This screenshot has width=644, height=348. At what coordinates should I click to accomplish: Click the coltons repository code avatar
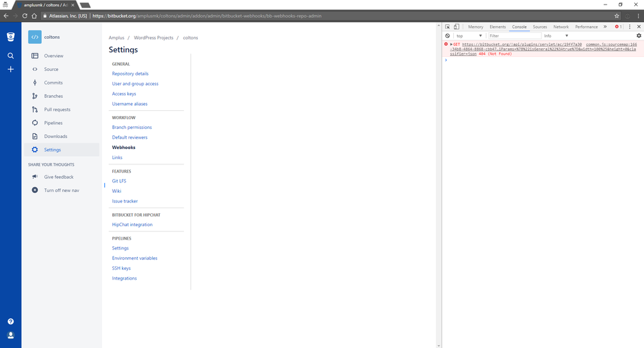35,37
